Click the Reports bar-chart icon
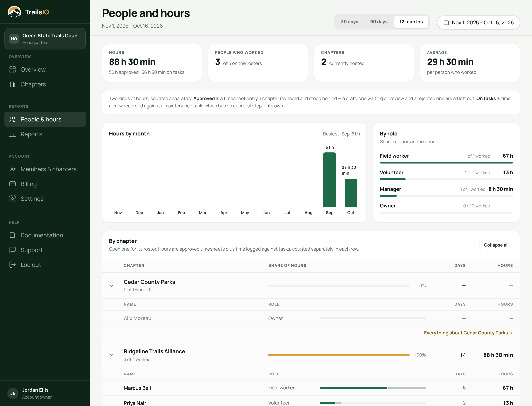The image size is (532, 406). (13, 134)
